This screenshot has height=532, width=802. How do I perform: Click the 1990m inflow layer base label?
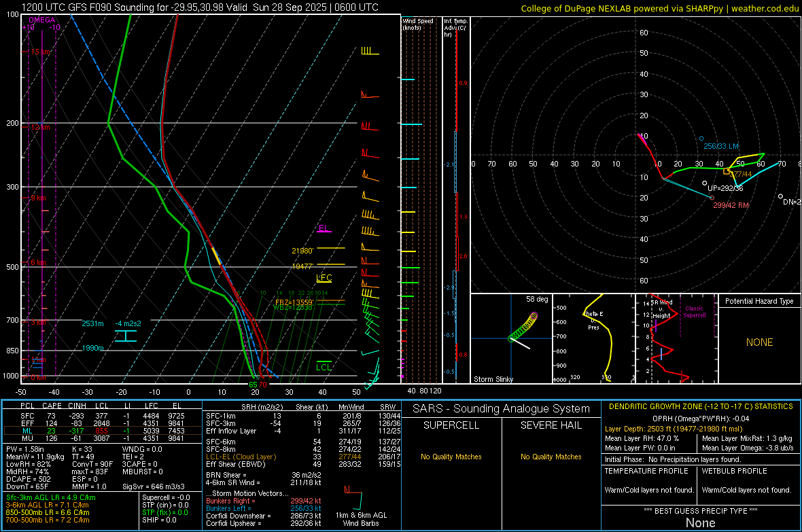pyautogui.click(x=92, y=348)
